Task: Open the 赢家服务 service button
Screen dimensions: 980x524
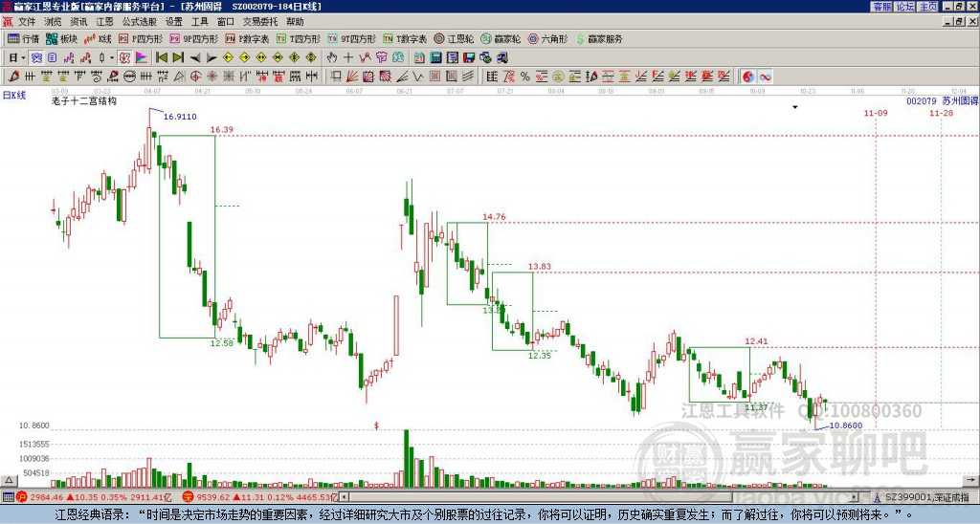Action: point(598,39)
